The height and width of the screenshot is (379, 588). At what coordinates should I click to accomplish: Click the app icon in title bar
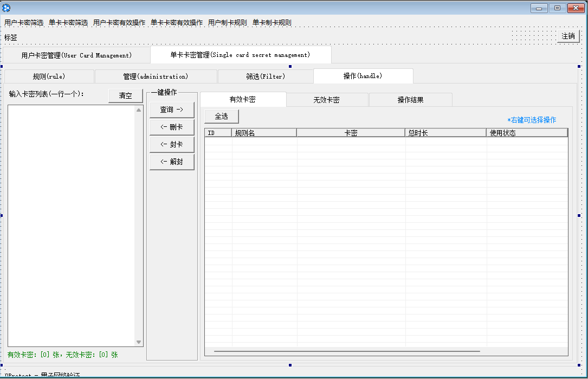7,8
